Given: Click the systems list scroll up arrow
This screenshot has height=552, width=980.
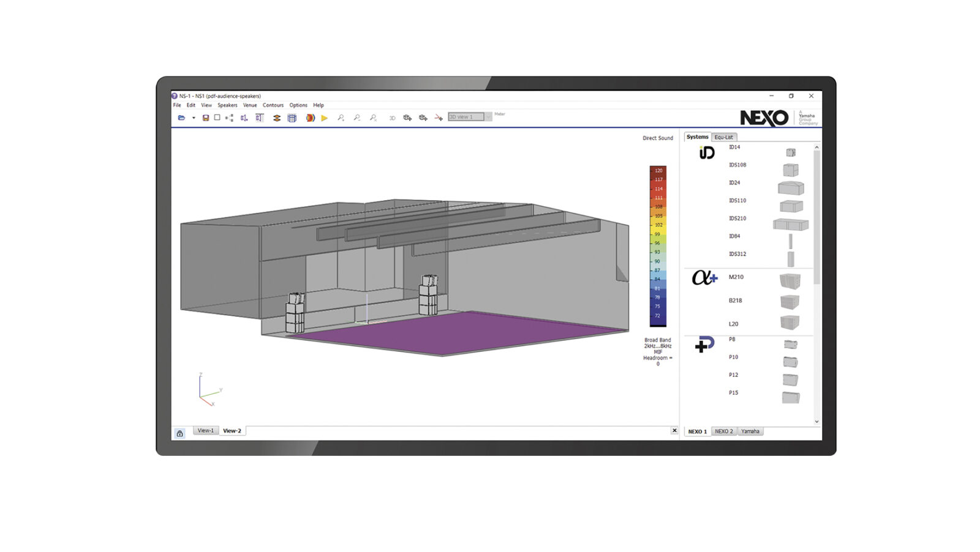Looking at the screenshot, I should click(x=816, y=147).
